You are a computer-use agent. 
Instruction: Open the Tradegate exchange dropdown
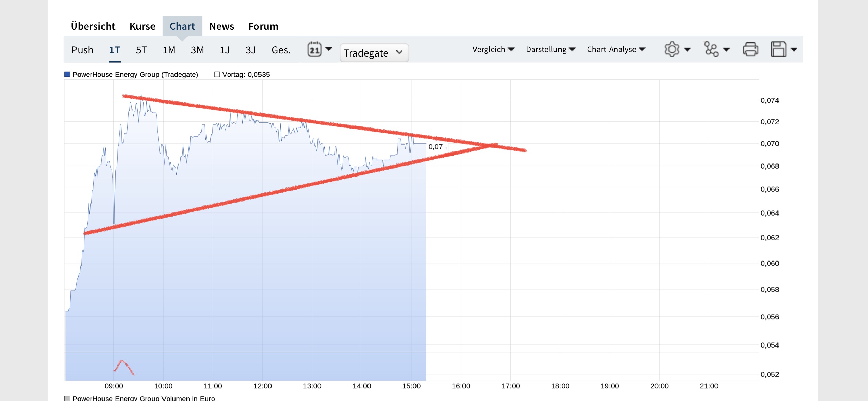[x=374, y=53]
